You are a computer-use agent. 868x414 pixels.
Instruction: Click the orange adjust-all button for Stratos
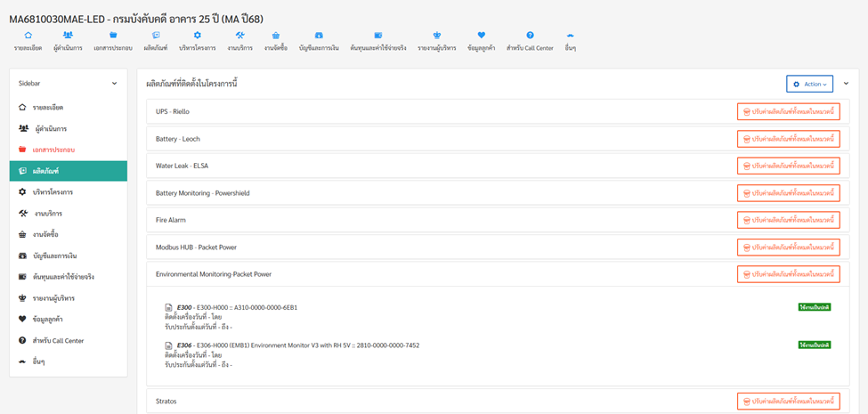click(788, 402)
